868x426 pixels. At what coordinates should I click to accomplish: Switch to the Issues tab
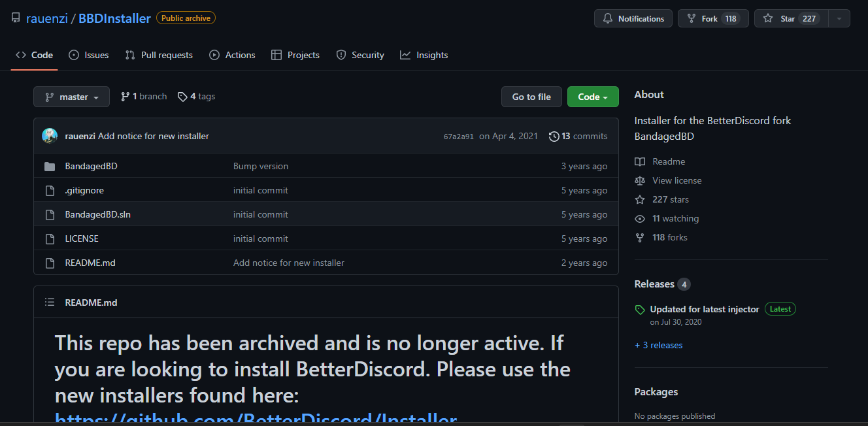click(89, 55)
